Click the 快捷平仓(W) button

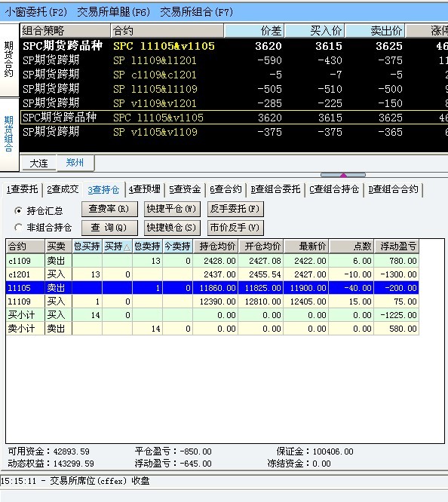coord(172,209)
